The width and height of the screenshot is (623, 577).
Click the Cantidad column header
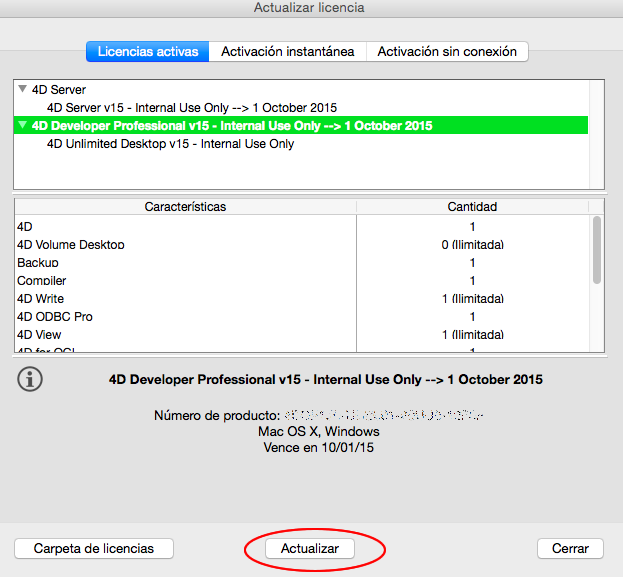coord(472,207)
